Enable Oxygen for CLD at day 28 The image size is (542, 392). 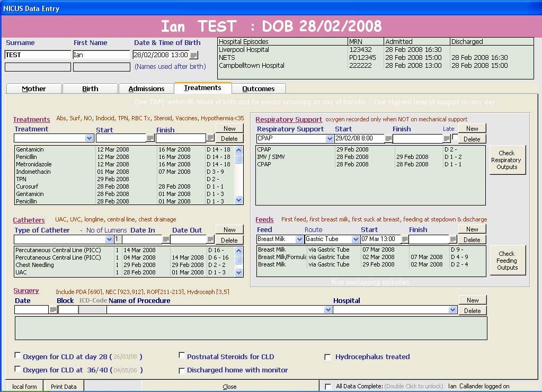pyautogui.click(x=18, y=356)
